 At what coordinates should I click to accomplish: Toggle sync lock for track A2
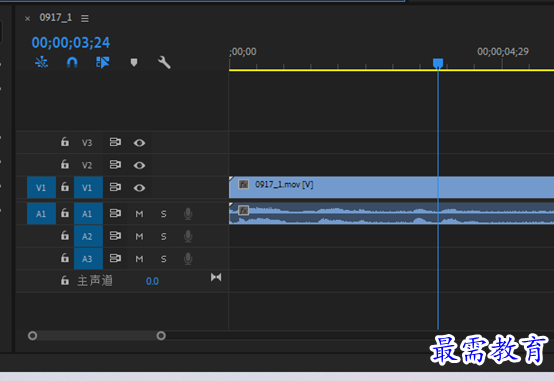click(x=115, y=236)
